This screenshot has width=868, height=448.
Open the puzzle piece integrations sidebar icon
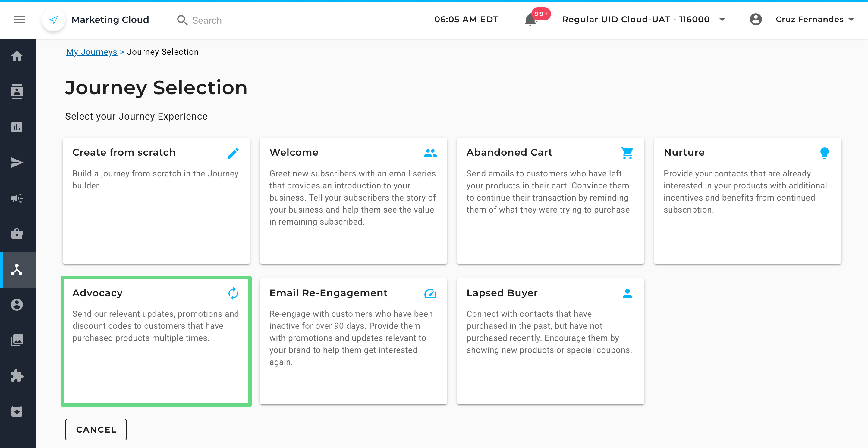[17, 376]
